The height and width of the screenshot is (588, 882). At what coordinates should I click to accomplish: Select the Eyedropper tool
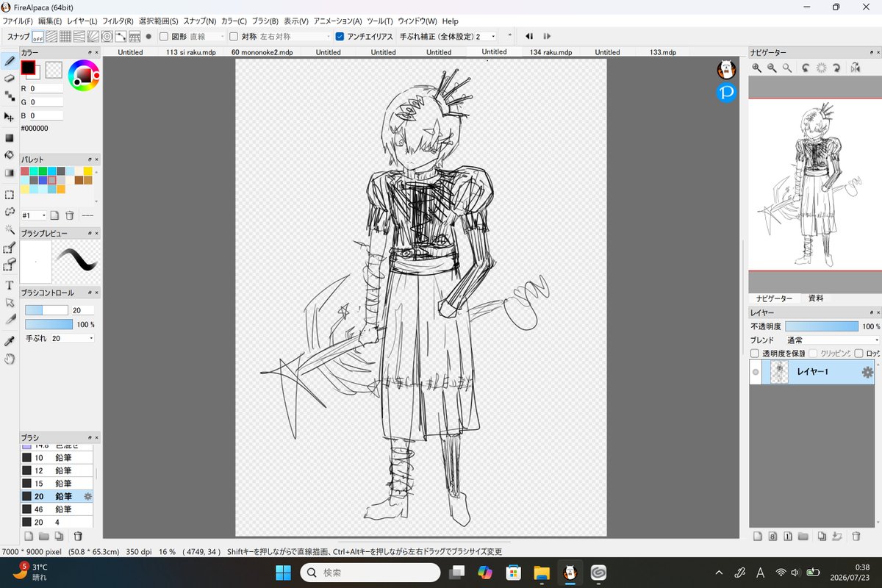[x=10, y=342]
